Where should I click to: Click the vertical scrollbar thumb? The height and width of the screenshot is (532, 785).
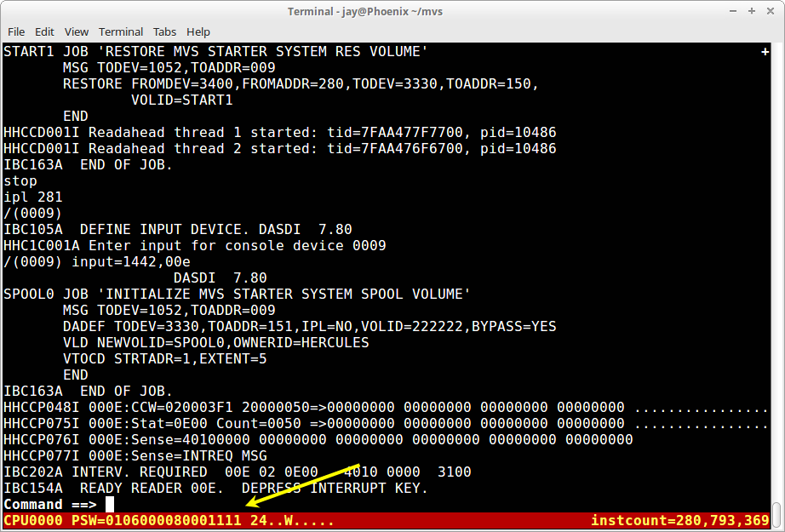point(777,515)
